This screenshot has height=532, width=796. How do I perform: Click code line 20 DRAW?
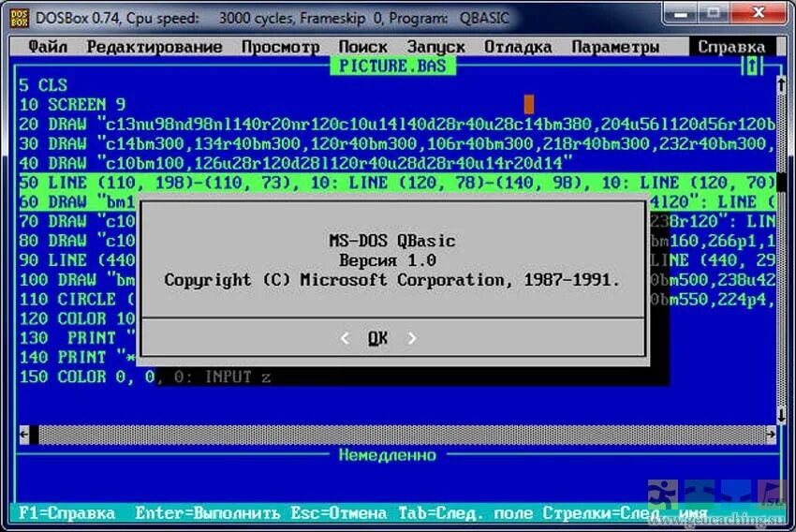pyautogui.click(x=397, y=125)
